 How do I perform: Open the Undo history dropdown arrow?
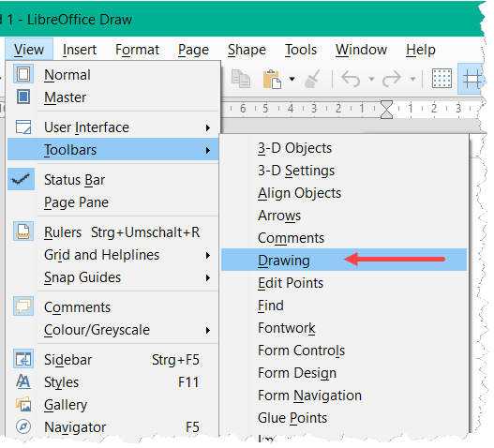pyautogui.click(x=372, y=79)
